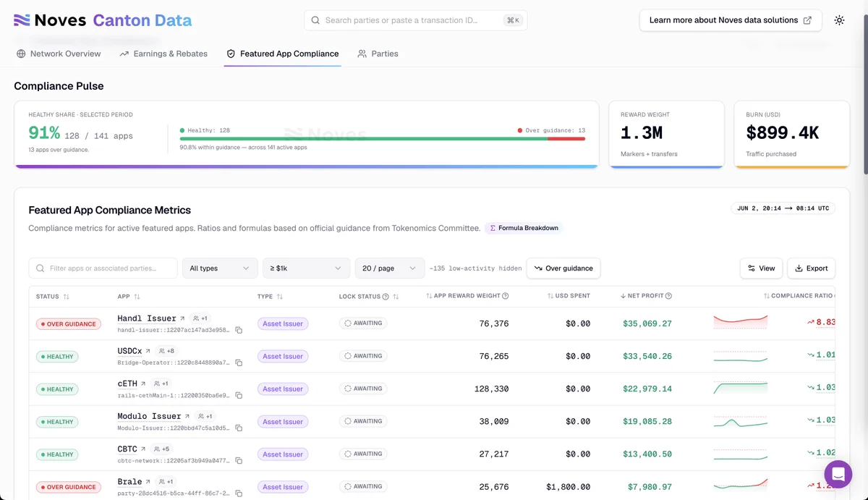
Task: Sort table by App column
Action: (137, 297)
